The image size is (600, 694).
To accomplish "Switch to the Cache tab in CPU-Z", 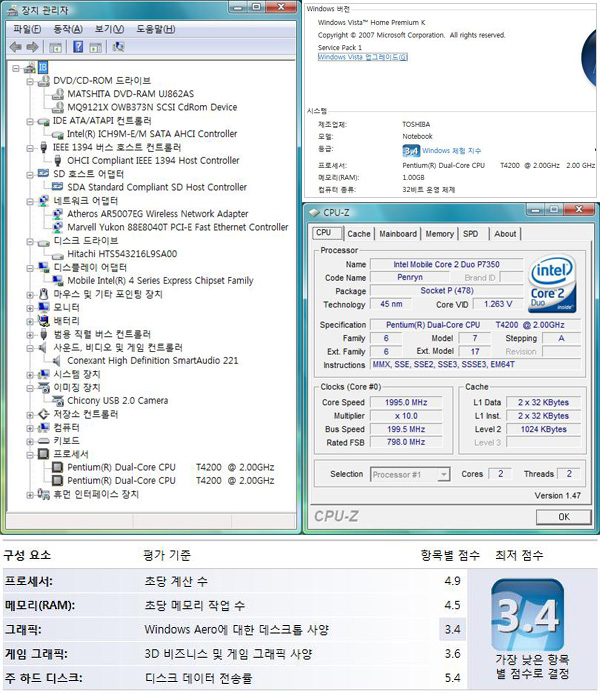I will click(x=359, y=234).
